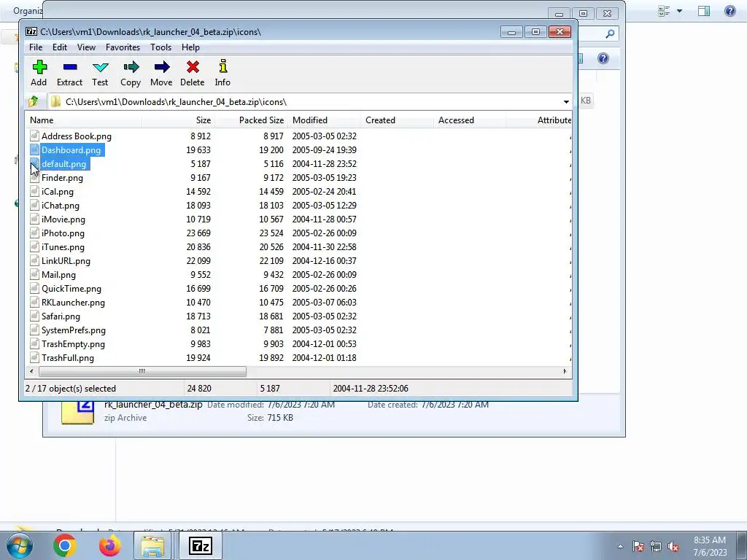Click the horizontal scrollbar thumb
The width and height of the screenshot is (747, 560).
point(142,371)
